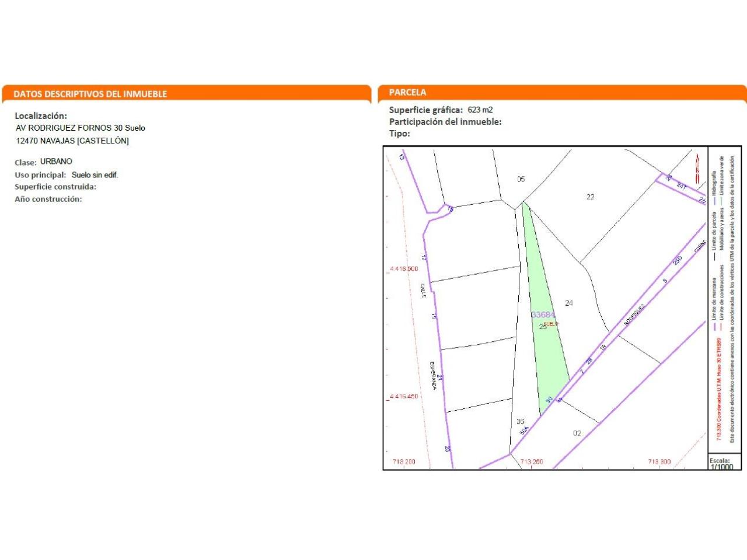
Task: Select the "PARCELA" section header
Action: [407, 92]
